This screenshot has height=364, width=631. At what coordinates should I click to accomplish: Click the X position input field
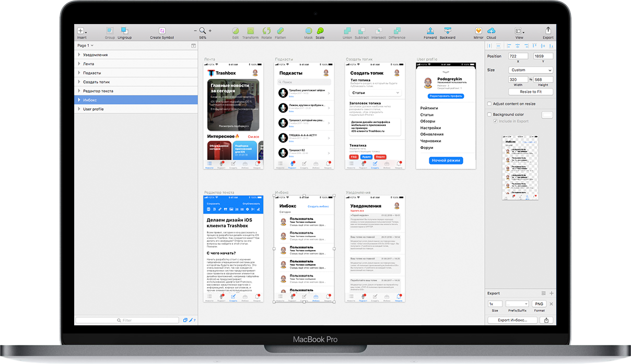tap(518, 56)
